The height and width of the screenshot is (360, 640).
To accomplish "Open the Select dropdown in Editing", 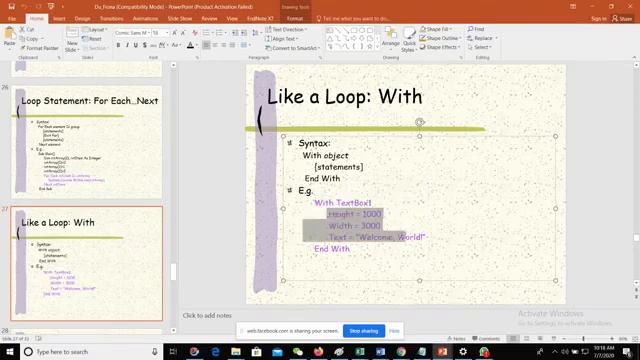I will 479,47.
